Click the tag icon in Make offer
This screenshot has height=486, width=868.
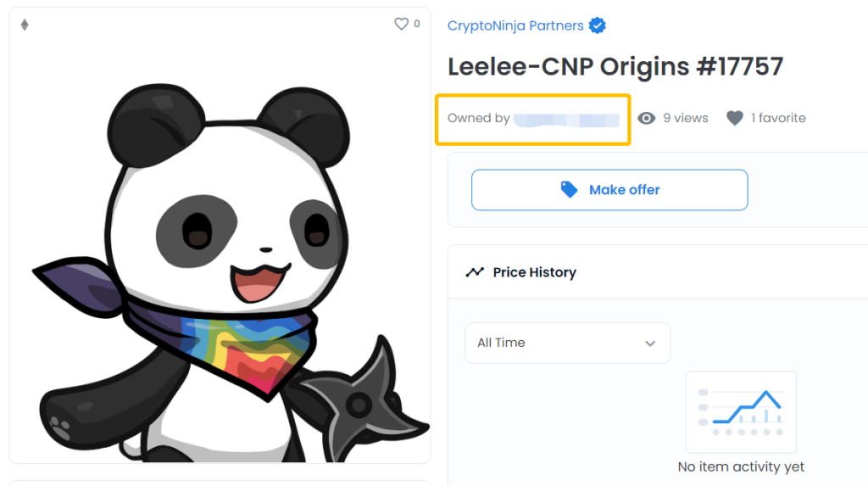click(569, 189)
